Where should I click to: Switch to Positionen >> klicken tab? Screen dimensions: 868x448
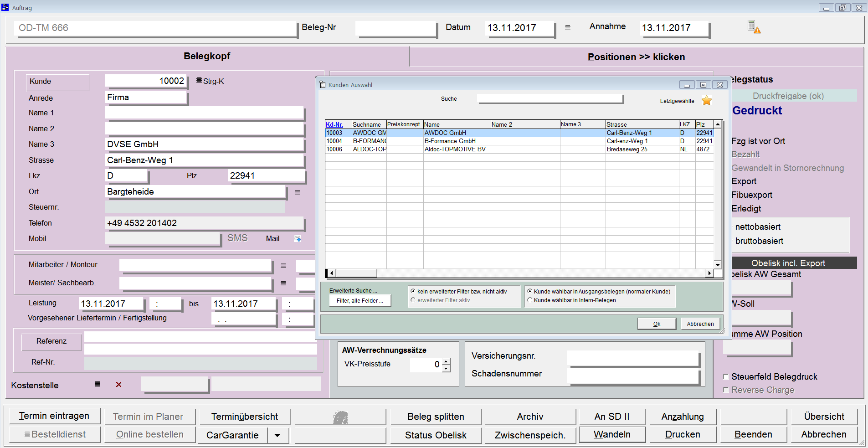[636, 57]
